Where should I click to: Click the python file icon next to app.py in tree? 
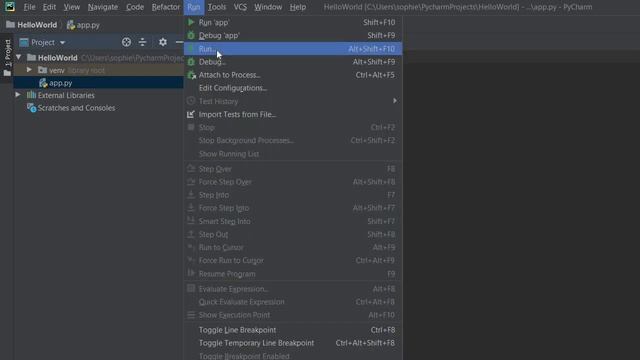coord(43,83)
